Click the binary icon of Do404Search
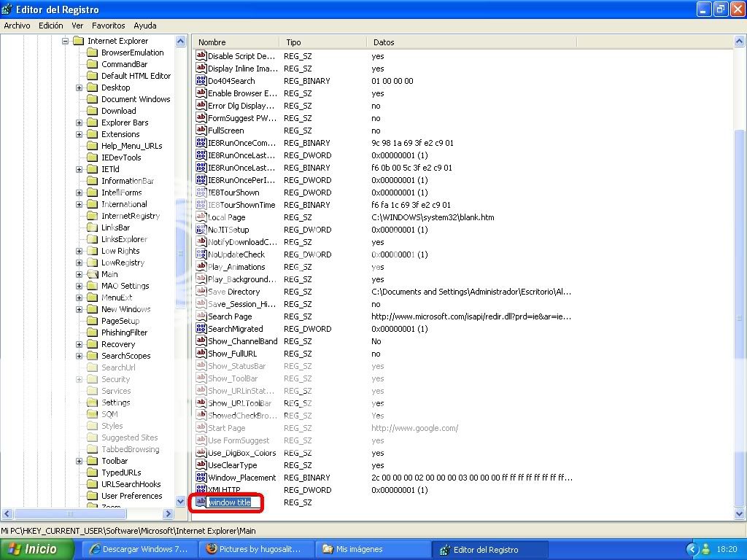 click(x=201, y=81)
